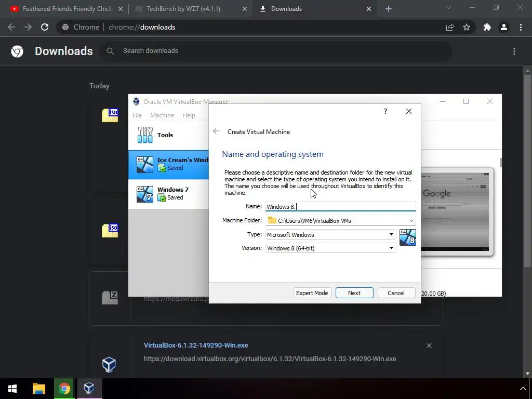Click the Name field containing Windows 8.
This screenshot has height=399, width=532.
click(x=340, y=207)
